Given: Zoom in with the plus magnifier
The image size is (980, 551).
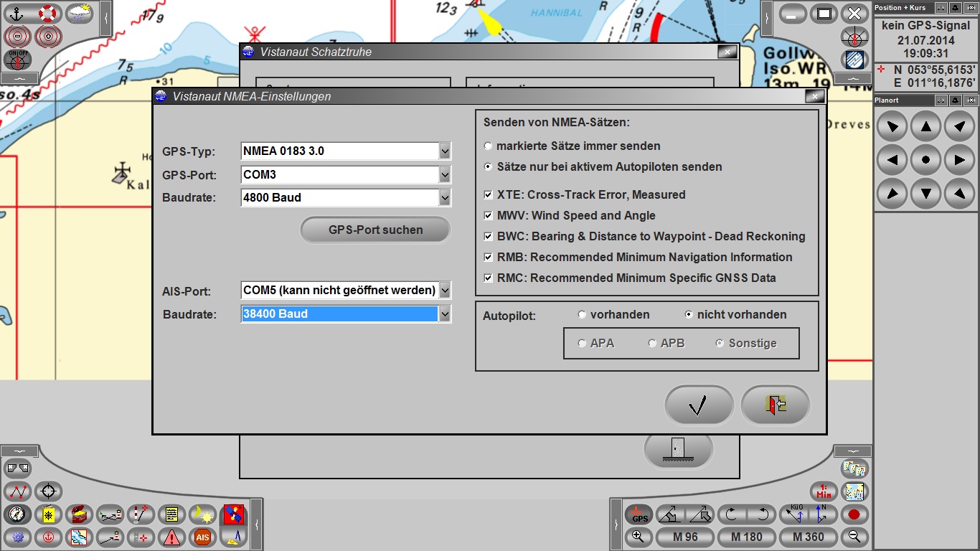Looking at the screenshot, I should tap(639, 537).
